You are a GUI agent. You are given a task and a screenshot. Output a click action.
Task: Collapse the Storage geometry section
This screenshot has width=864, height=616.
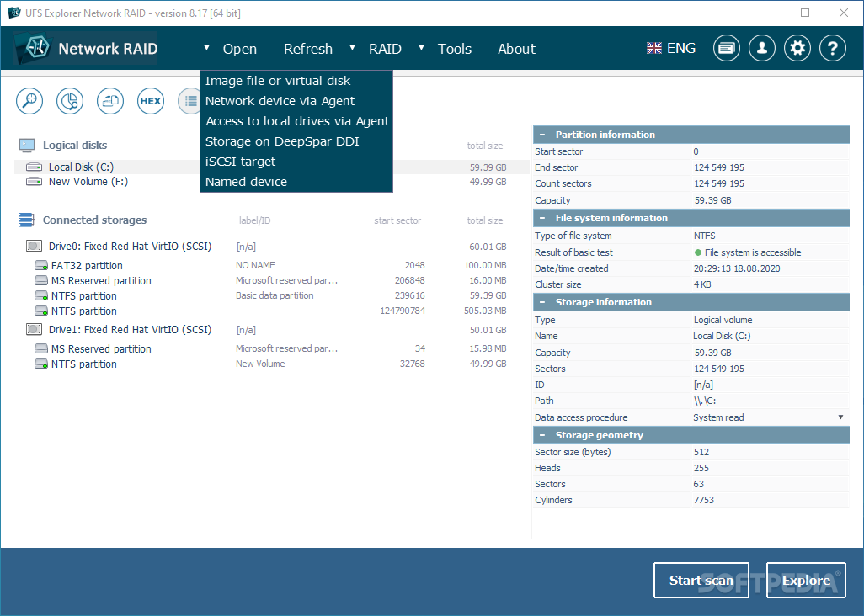(542, 435)
